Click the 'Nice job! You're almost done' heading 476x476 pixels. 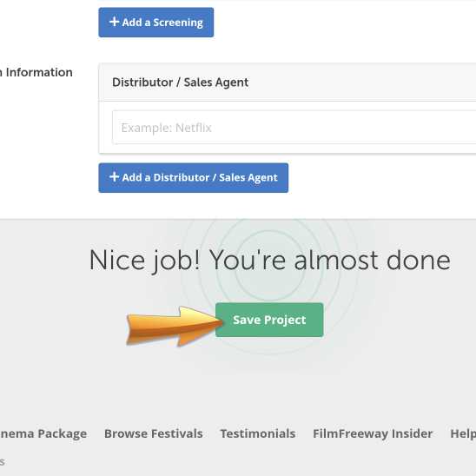[x=269, y=261]
